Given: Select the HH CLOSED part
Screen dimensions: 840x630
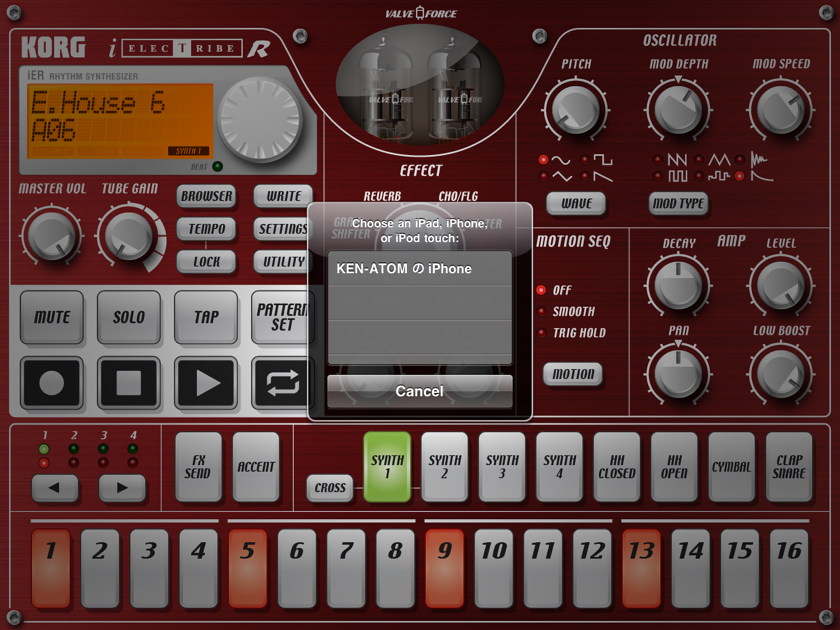Looking at the screenshot, I should point(617,467).
